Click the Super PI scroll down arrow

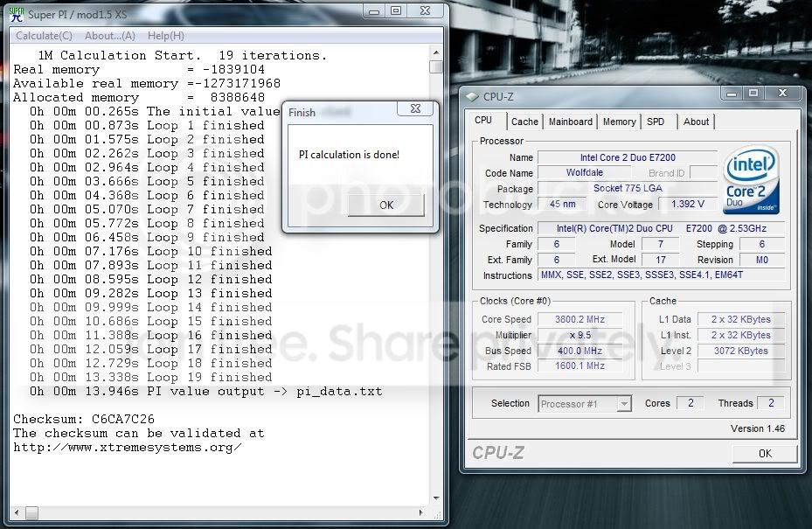(x=436, y=498)
